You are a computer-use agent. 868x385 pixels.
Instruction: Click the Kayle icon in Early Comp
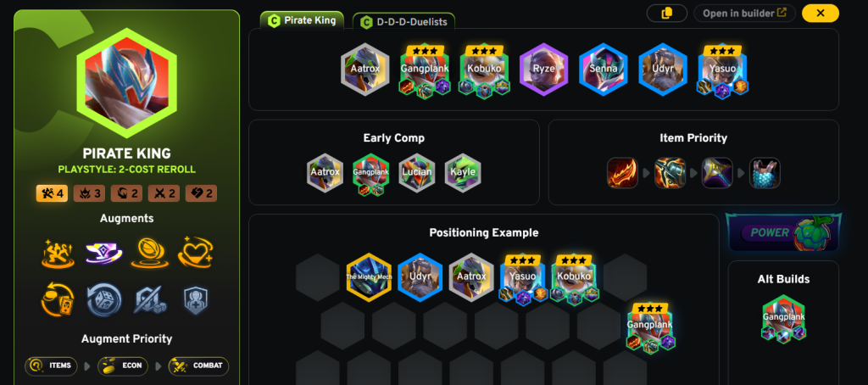click(463, 173)
